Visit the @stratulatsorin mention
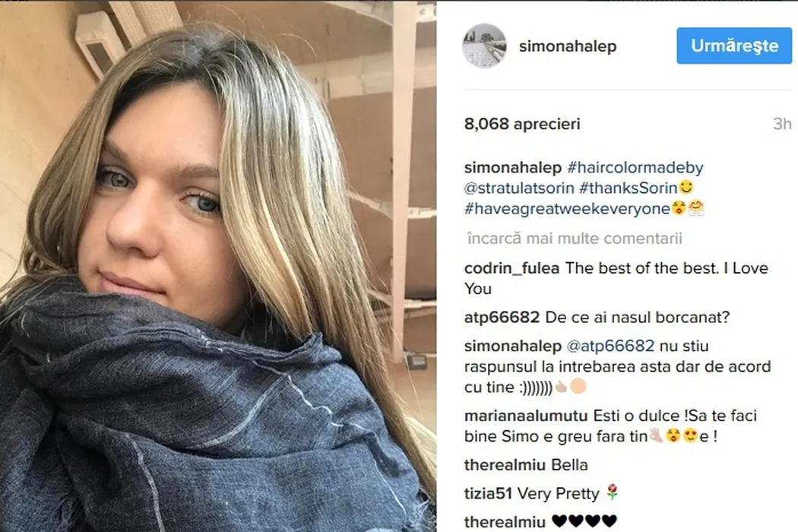The image size is (798, 532). 519,188
